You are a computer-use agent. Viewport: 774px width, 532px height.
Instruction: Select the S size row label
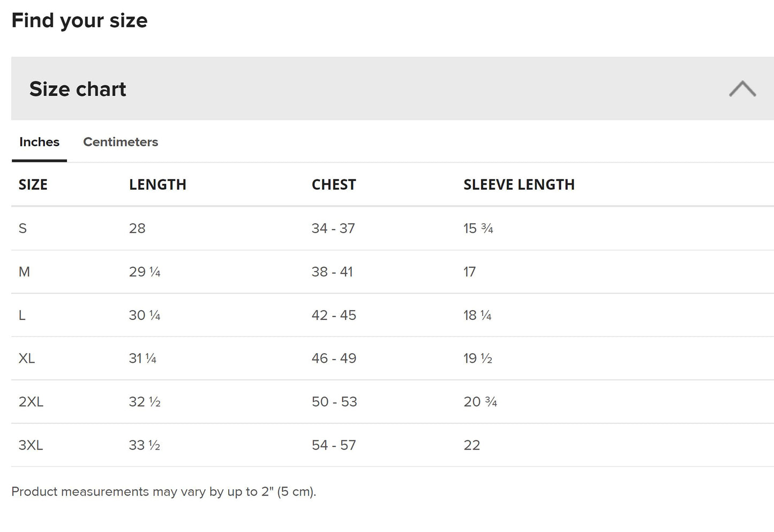click(22, 229)
